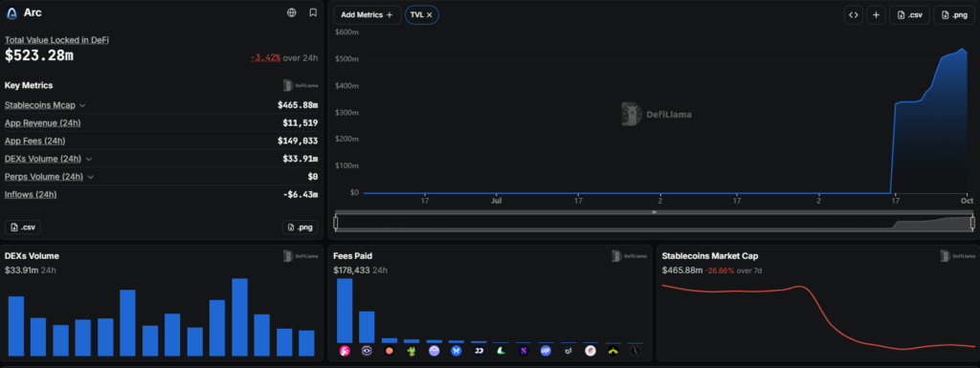This screenshot has height=368, width=980.
Task: Click the tallest DEXs Volume bar
Action: (239, 316)
